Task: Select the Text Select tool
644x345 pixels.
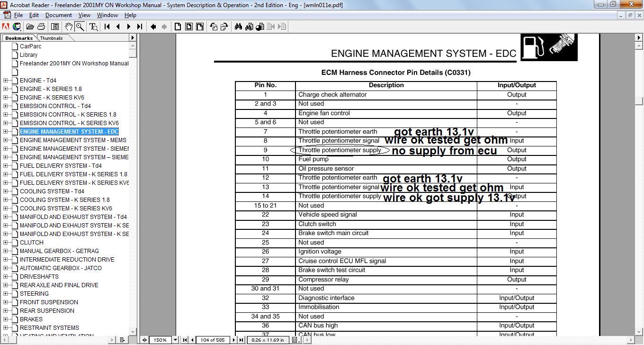Action: (x=93, y=27)
